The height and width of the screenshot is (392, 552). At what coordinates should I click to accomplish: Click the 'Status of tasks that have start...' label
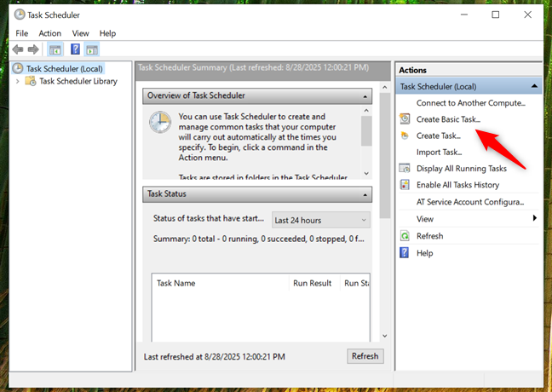pyautogui.click(x=209, y=218)
